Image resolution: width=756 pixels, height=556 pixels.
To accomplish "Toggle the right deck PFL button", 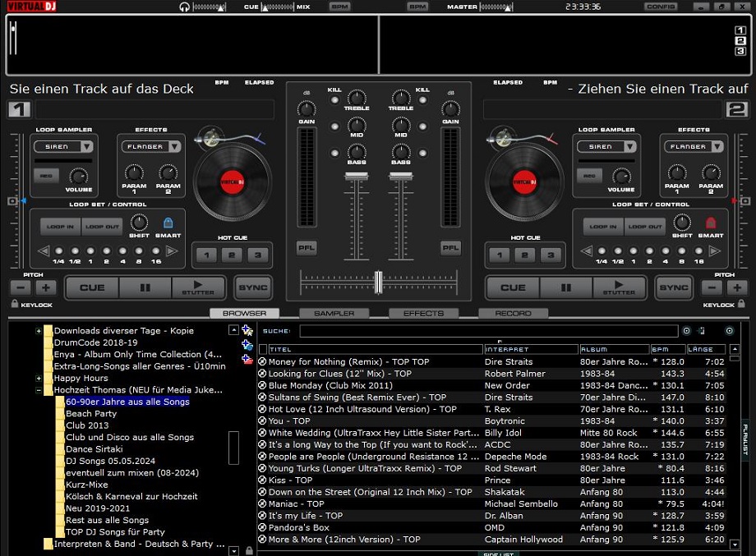I will coord(451,248).
